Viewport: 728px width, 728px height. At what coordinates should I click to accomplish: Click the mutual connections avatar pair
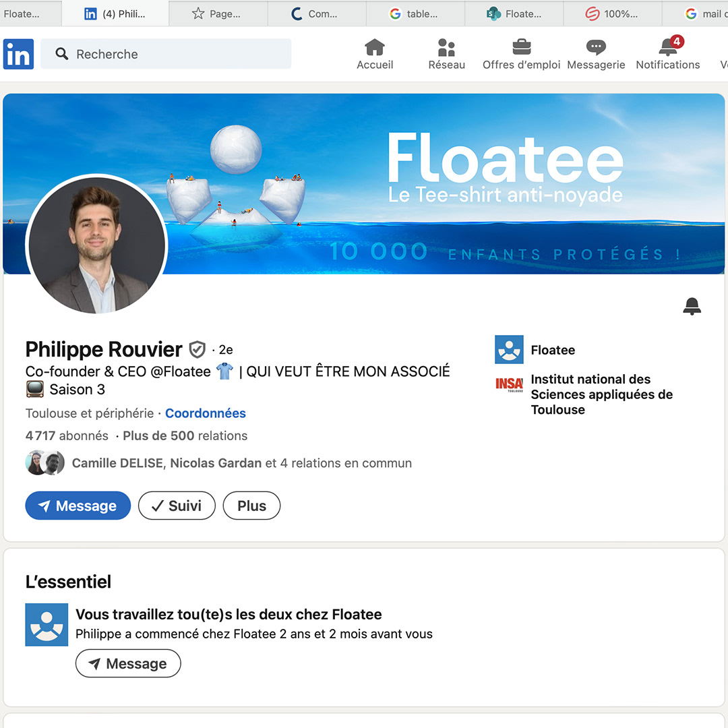tap(44, 463)
